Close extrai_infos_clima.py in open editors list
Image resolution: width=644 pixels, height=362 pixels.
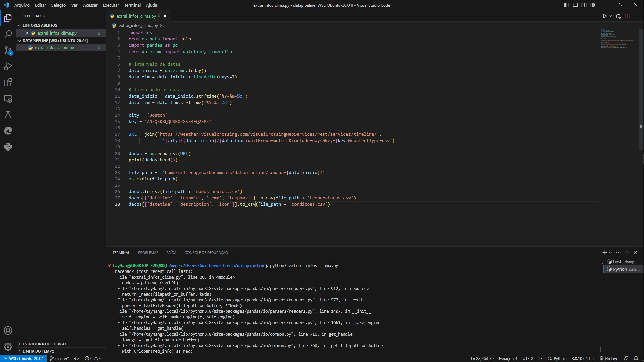pos(27,33)
